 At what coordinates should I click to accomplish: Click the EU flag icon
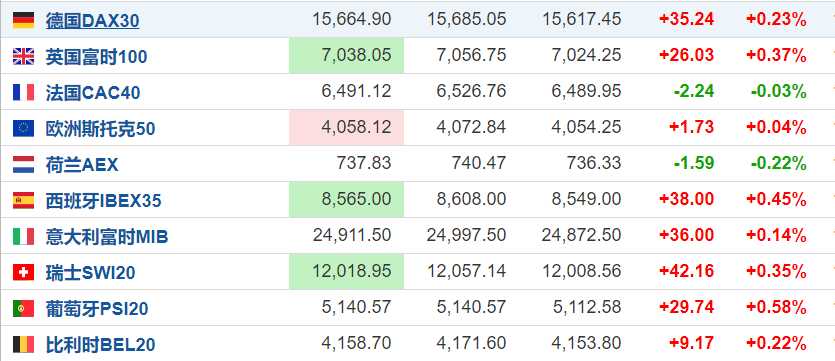[x=23, y=128]
